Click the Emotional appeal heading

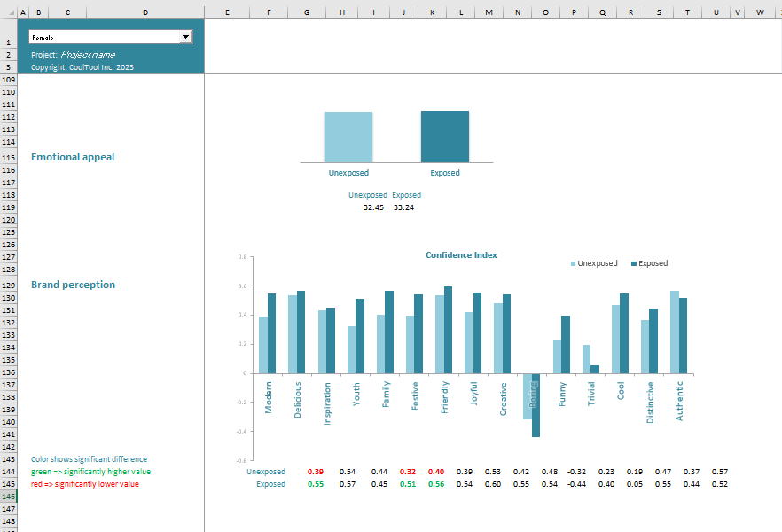tap(73, 157)
